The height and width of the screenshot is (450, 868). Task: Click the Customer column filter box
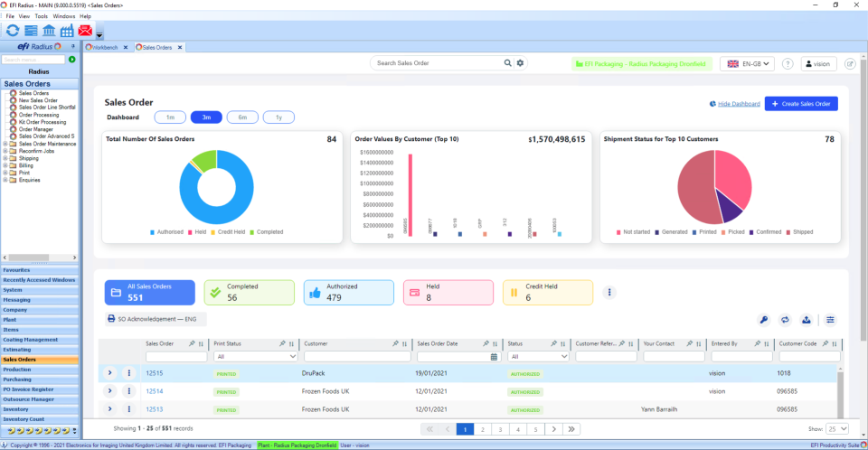(x=357, y=357)
